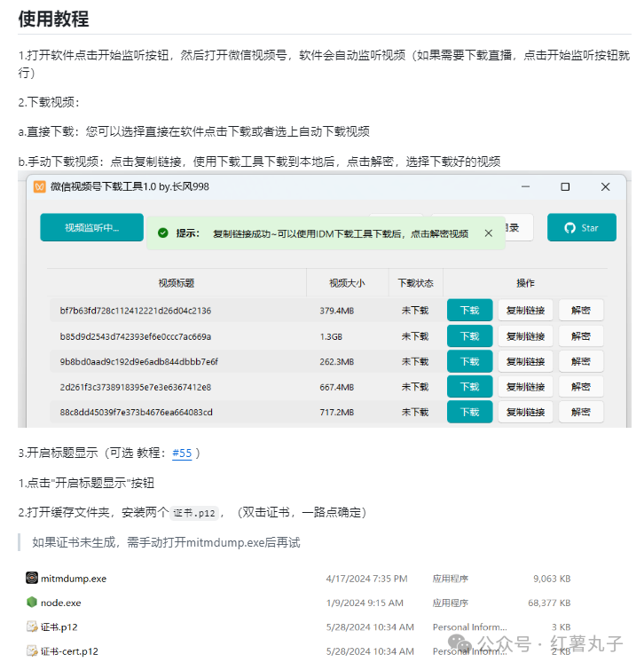Select title 88c8dd45039f7e373b4676ea664083cd
Screen dimensions: 644x670
pos(136,413)
